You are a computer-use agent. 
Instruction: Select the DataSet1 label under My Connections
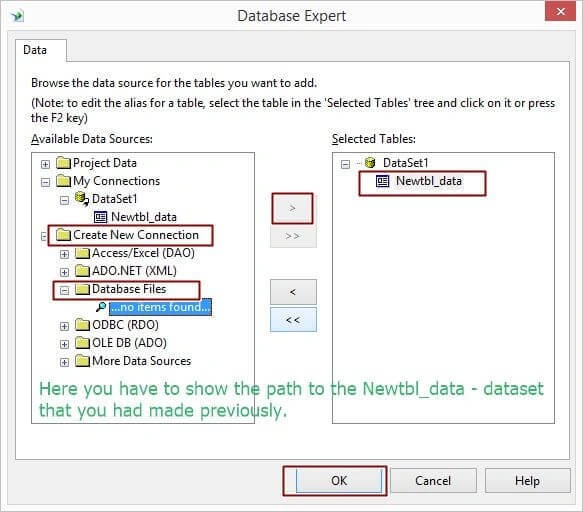(x=115, y=199)
